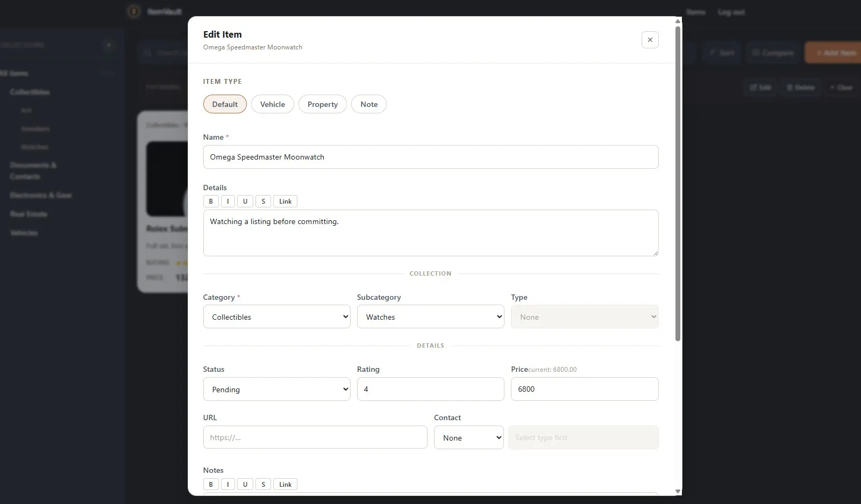Apply underline in Notes toolbar
The height and width of the screenshot is (504, 861).
245,485
